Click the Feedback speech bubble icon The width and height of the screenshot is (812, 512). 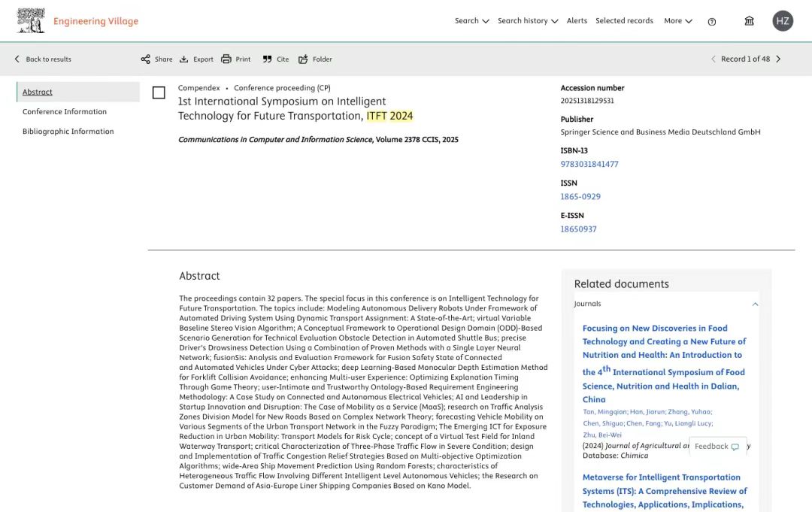(x=735, y=447)
